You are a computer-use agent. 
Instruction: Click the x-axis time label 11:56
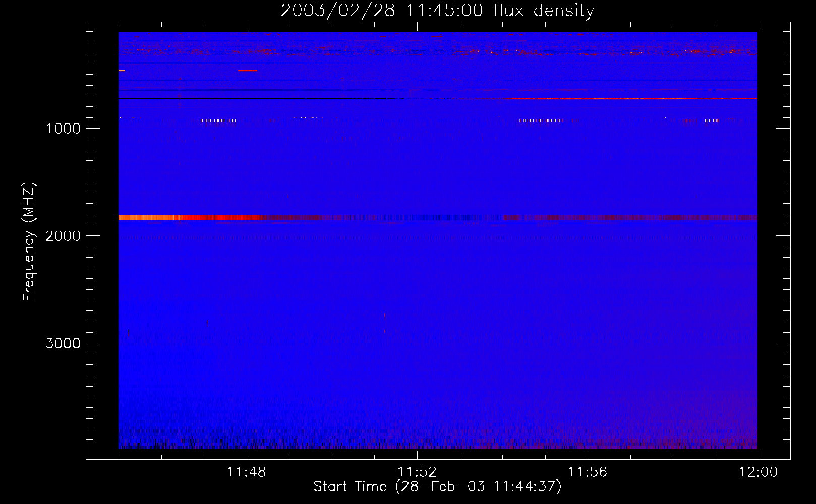pyautogui.click(x=588, y=472)
